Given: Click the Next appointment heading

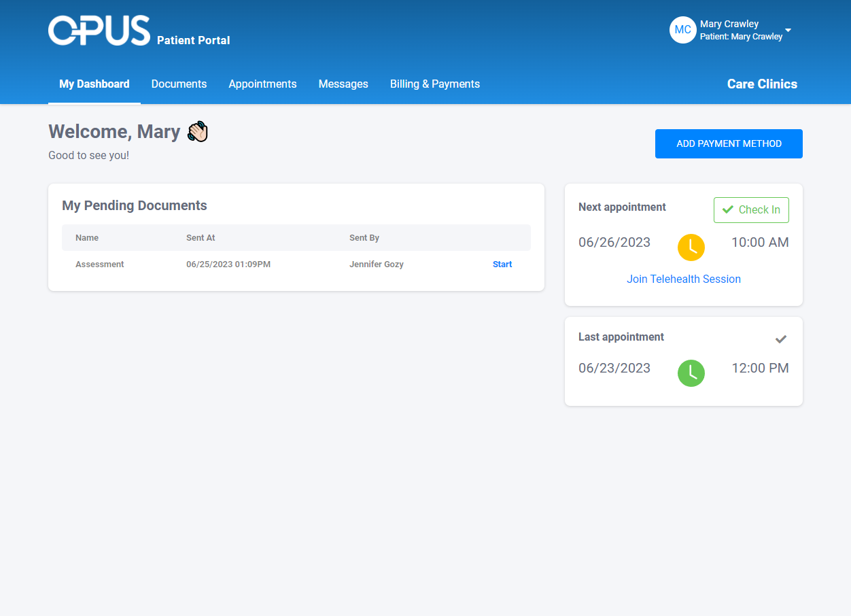Looking at the screenshot, I should [x=622, y=207].
